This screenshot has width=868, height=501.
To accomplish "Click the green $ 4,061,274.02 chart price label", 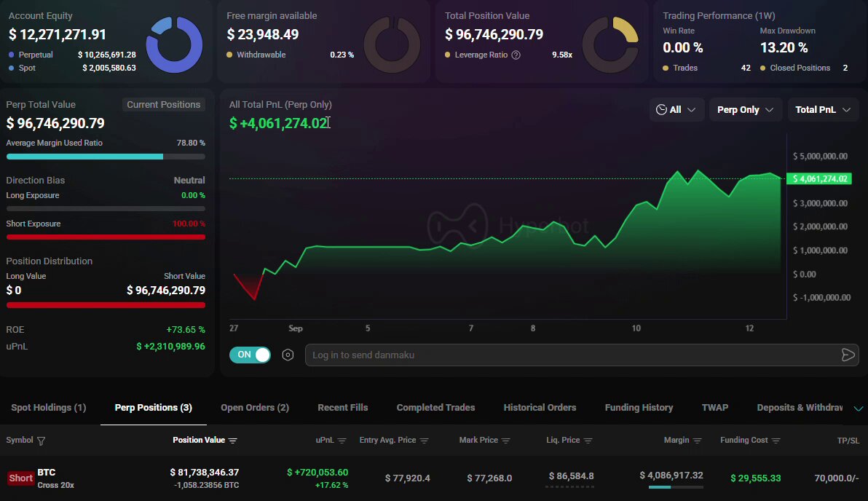I will [818, 179].
